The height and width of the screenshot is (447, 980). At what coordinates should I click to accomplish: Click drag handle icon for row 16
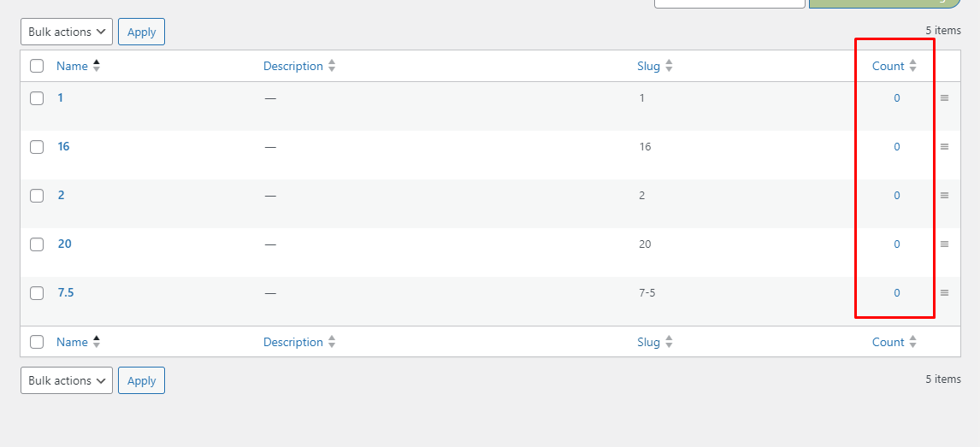[x=945, y=147]
